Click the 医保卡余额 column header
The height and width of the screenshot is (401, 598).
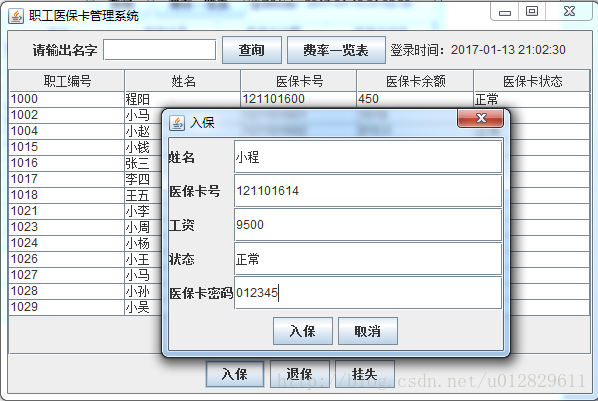[415, 81]
